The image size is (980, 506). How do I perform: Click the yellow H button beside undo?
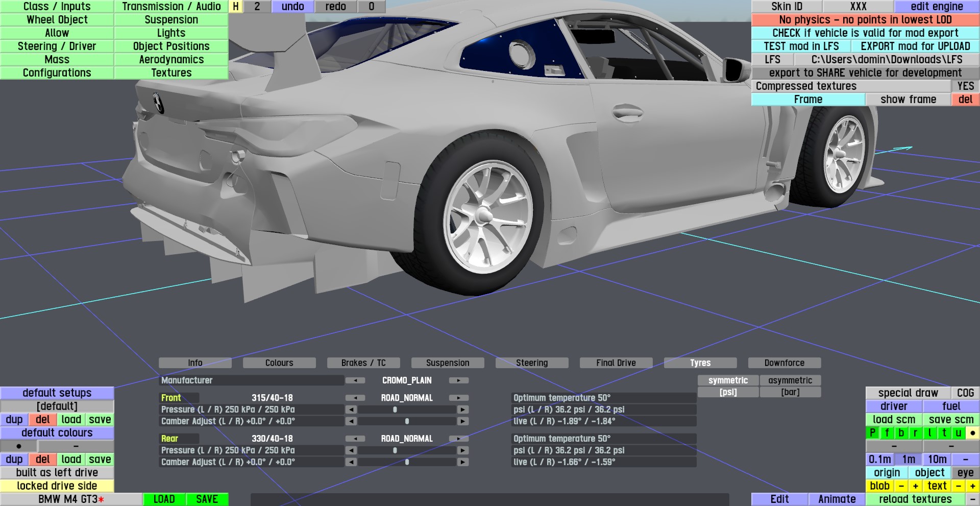pyautogui.click(x=236, y=7)
